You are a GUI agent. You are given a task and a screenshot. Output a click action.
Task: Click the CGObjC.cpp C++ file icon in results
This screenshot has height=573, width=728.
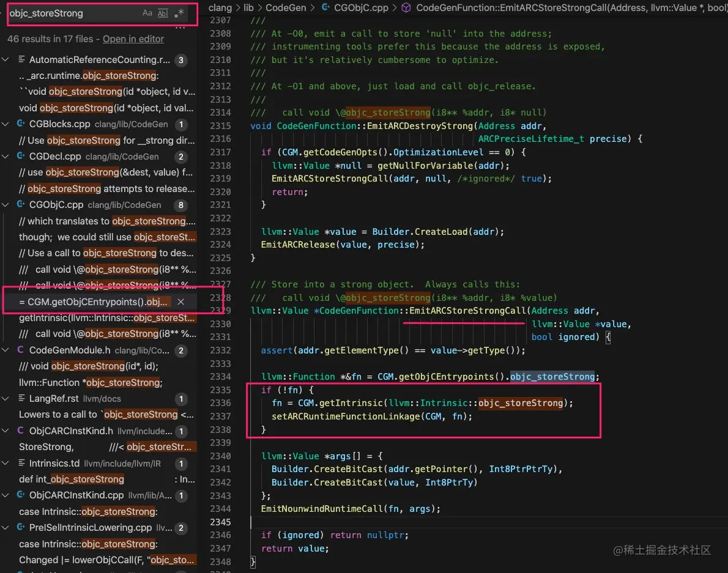click(21, 204)
